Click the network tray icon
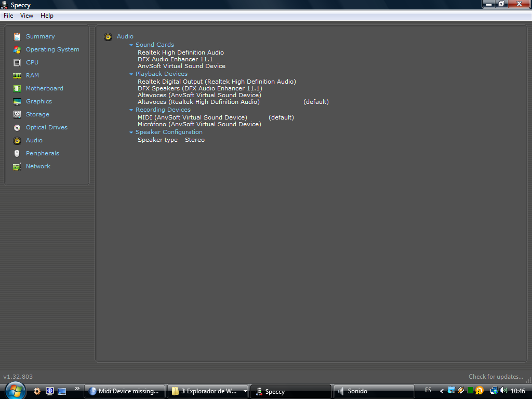The image size is (532, 399). point(494,391)
